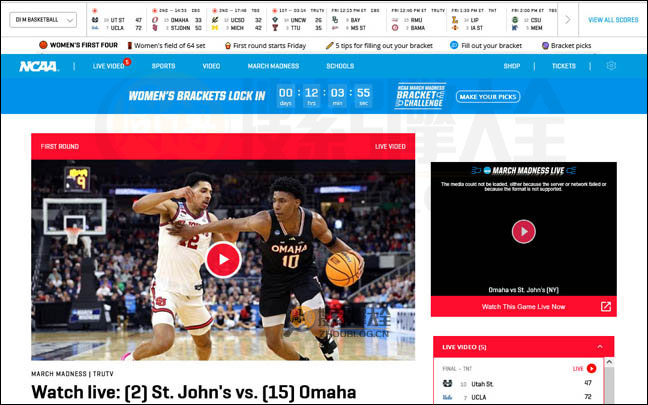Click the brackets lock countdown timer
The width and height of the screenshot is (648, 405).
(x=324, y=96)
